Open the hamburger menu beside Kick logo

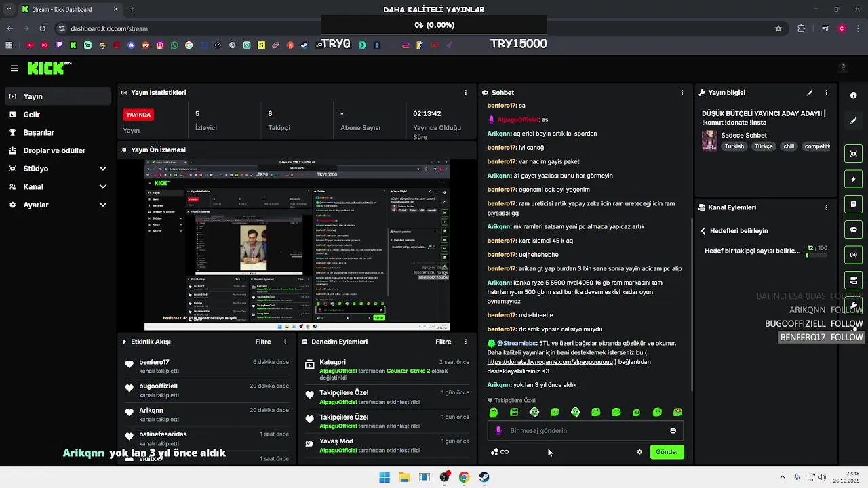(x=14, y=68)
